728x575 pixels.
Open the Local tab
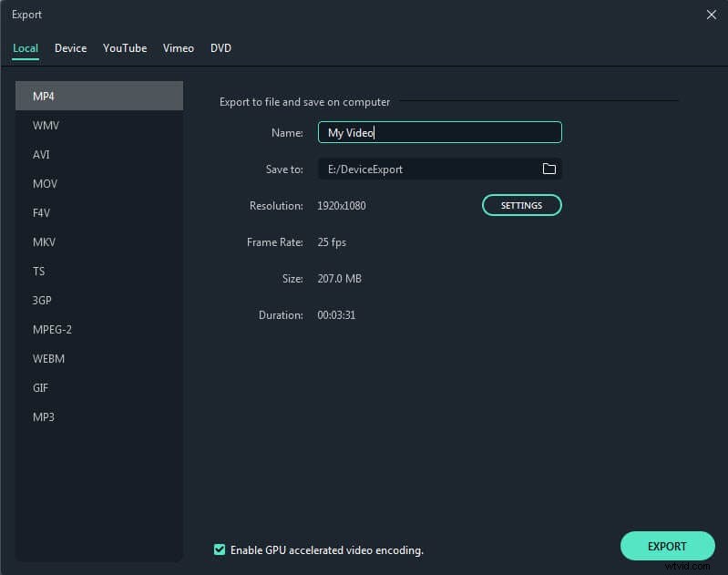26,48
